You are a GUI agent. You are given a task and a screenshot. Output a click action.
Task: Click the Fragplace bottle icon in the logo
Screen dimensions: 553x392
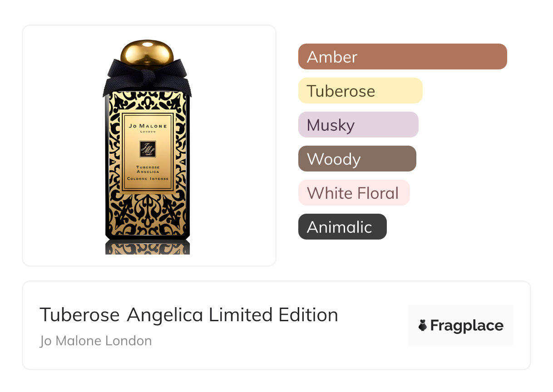tap(423, 325)
